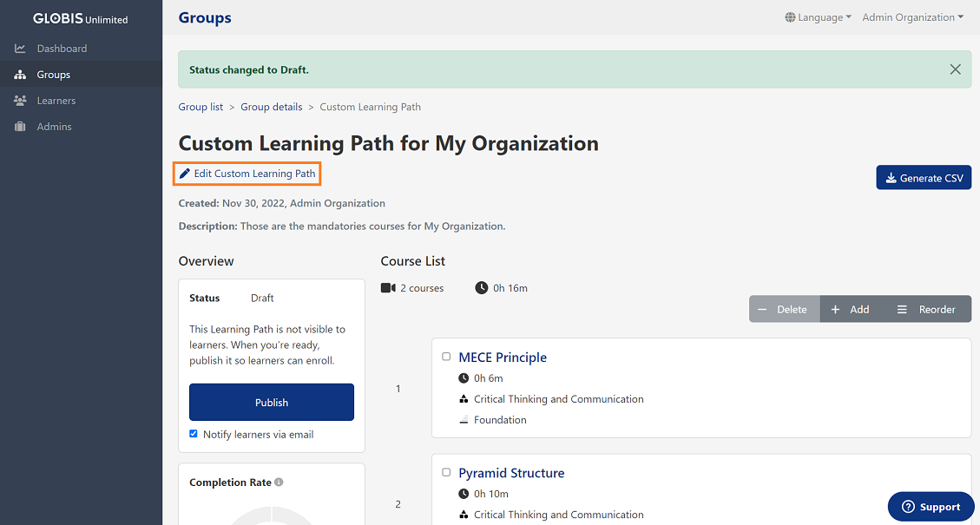This screenshot has width=980, height=525.
Task: Click the Publish button
Action: [271, 403]
